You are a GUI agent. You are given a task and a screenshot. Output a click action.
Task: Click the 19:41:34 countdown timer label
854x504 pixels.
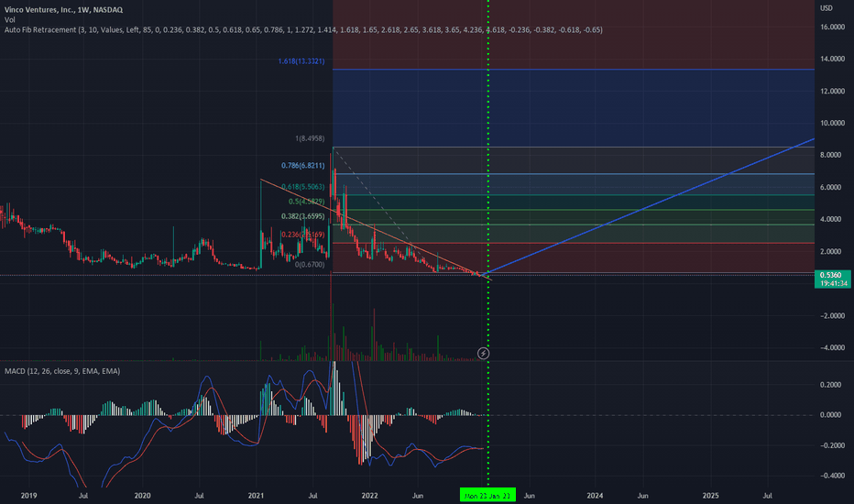pos(832,283)
